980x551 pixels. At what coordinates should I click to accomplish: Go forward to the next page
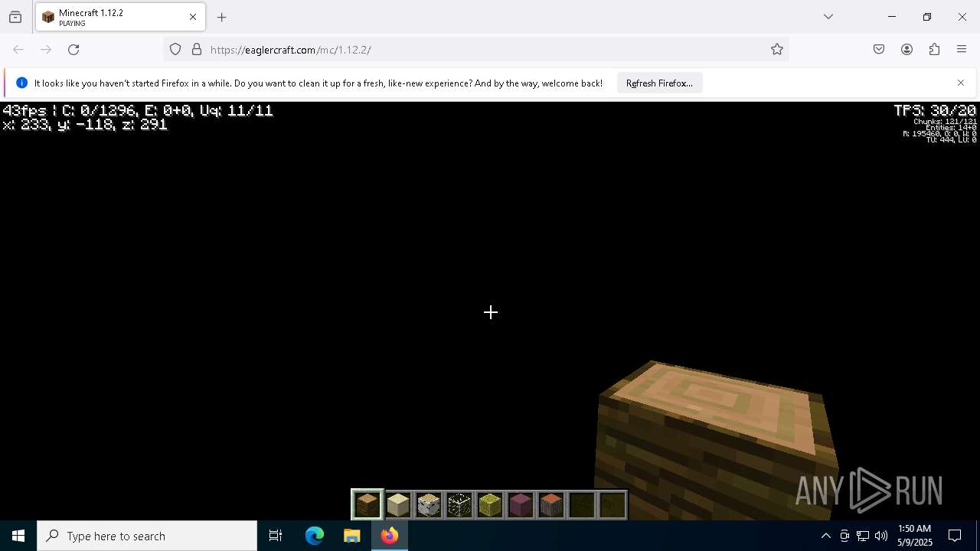click(46, 50)
